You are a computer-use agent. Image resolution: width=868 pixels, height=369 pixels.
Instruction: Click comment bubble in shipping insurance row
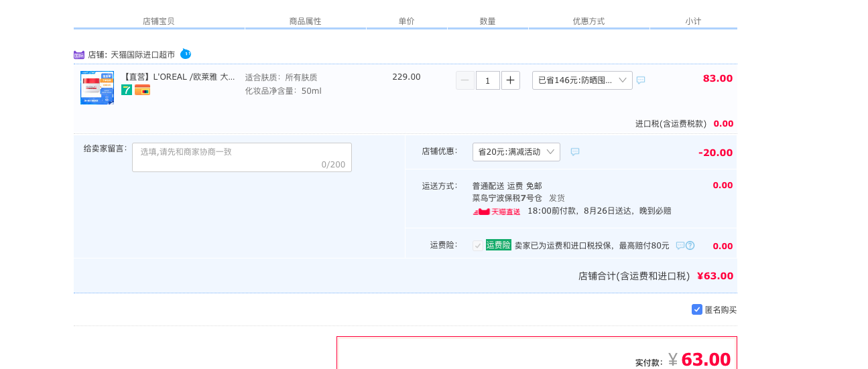coord(680,246)
